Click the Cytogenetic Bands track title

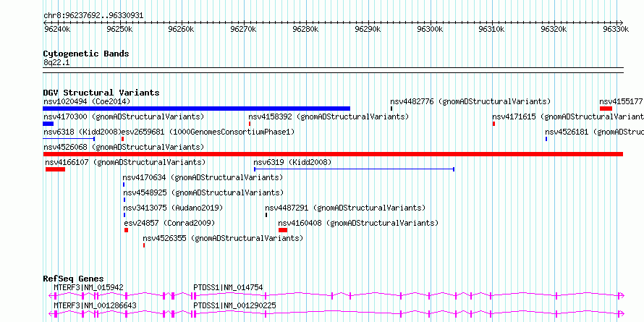click(86, 54)
